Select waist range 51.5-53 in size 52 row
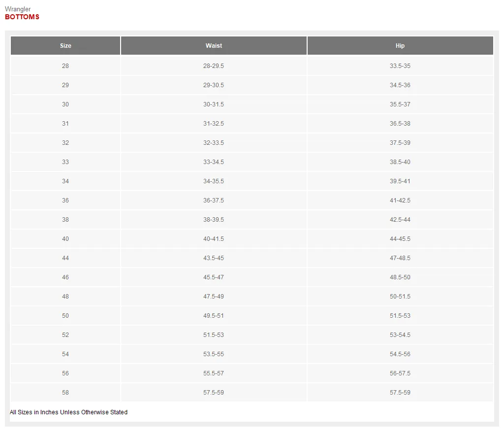This screenshot has width=504, height=434. click(214, 335)
